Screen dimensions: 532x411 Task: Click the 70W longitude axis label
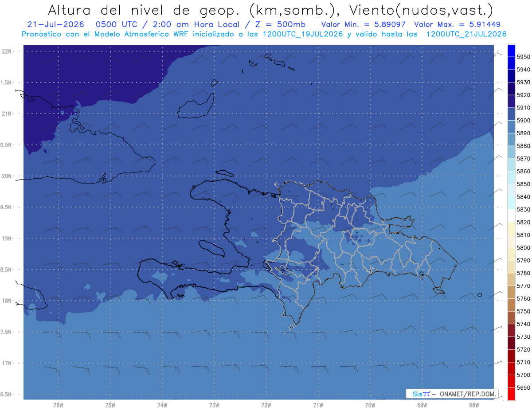pyautogui.click(x=370, y=405)
